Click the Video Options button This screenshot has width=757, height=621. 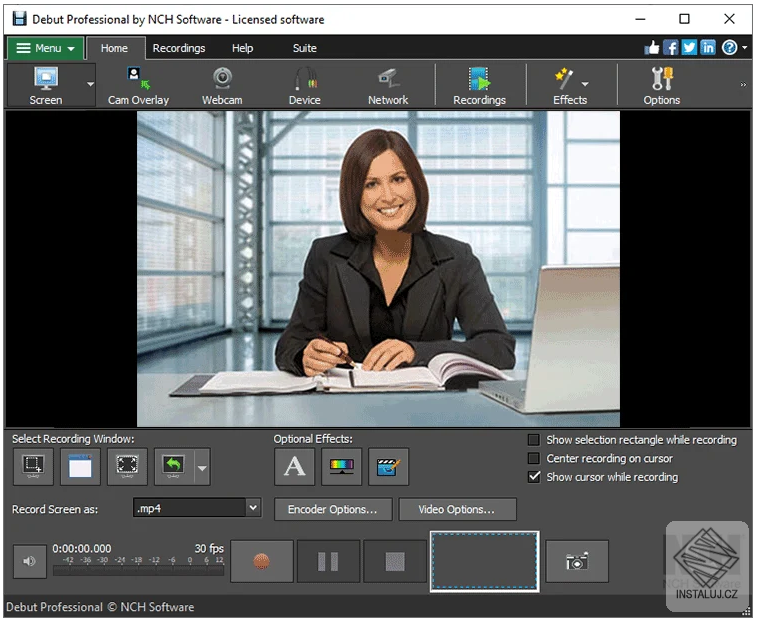(x=457, y=509)
